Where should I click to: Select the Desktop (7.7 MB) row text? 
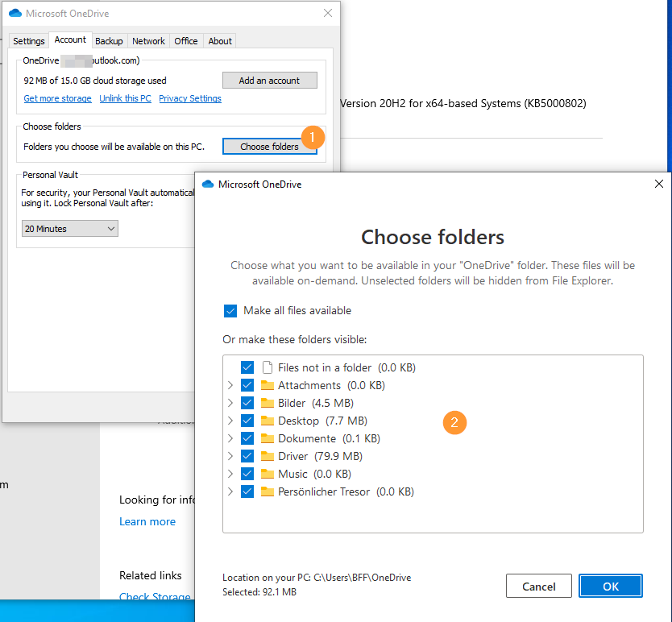point(323,421)
